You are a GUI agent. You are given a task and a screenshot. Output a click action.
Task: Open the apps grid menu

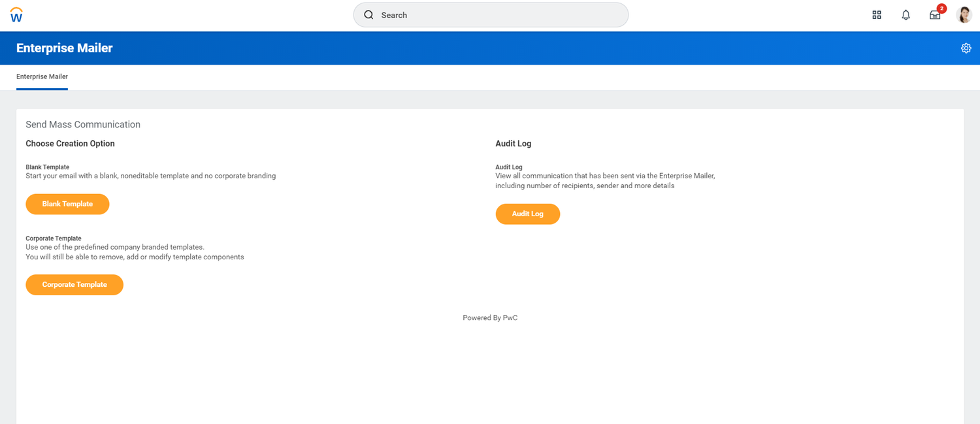coord(877,15)
